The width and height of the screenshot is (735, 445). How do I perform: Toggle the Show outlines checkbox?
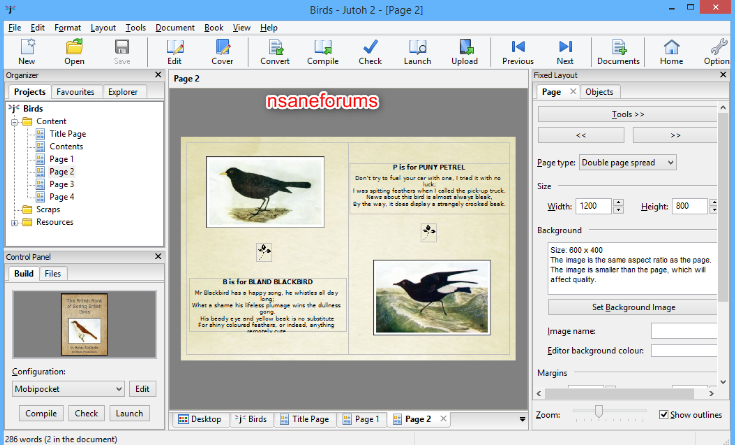664,415
